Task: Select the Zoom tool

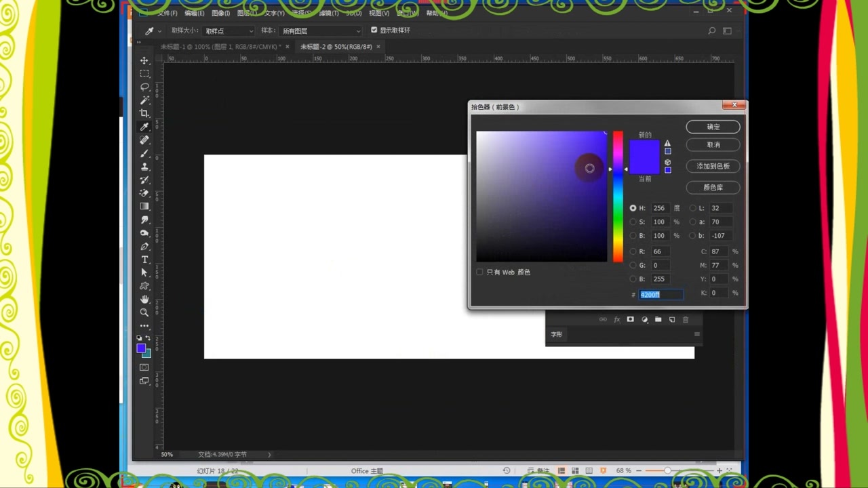Action: [x=144, y=312]
